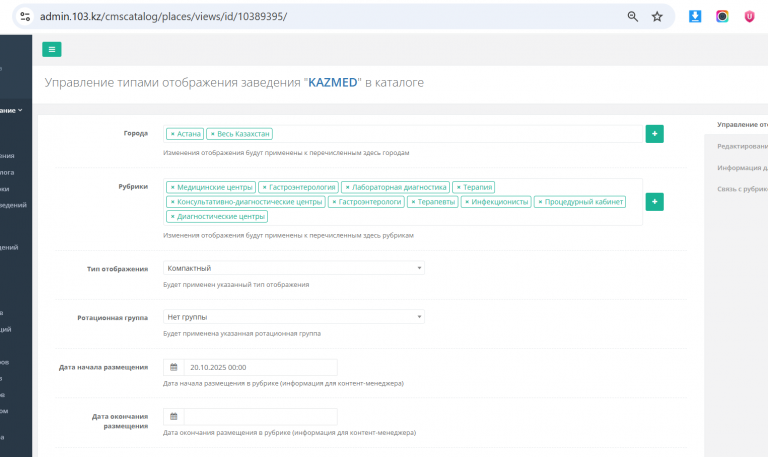The width and height of the screenshot is (768, 457).
Task: Click the calendar icon for Дата окончания размещения
Action: 173,416
